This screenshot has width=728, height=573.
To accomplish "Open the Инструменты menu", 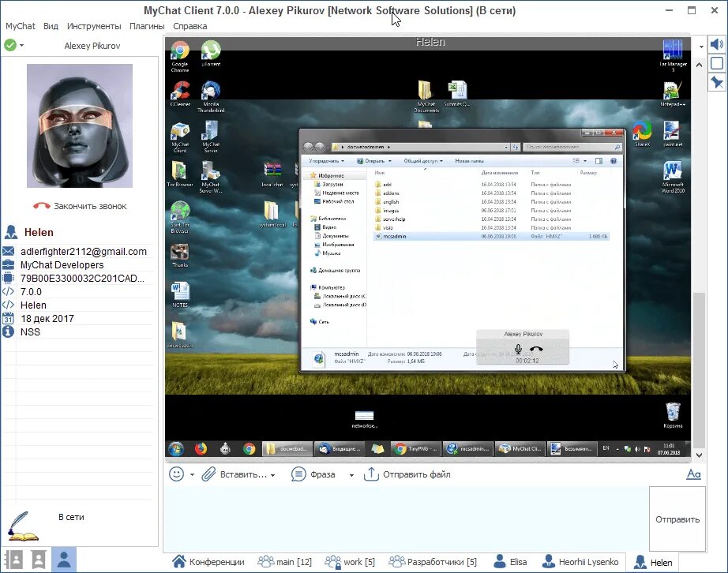I will coord(94,26).
